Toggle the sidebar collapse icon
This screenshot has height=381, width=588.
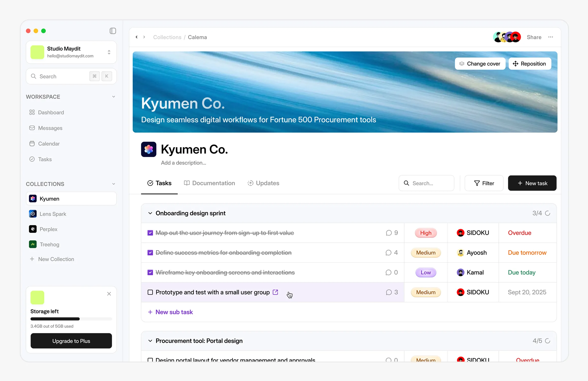pos(113,31)
